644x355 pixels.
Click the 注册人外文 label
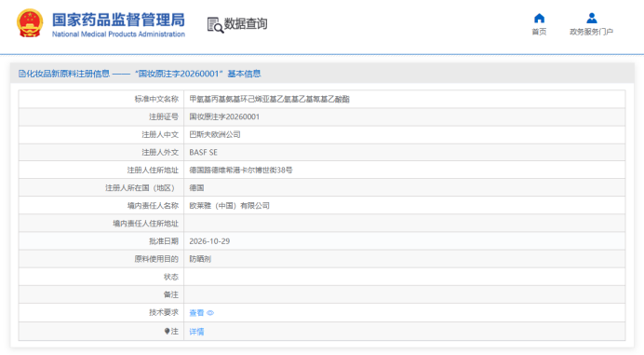click(x=160, y=152)
